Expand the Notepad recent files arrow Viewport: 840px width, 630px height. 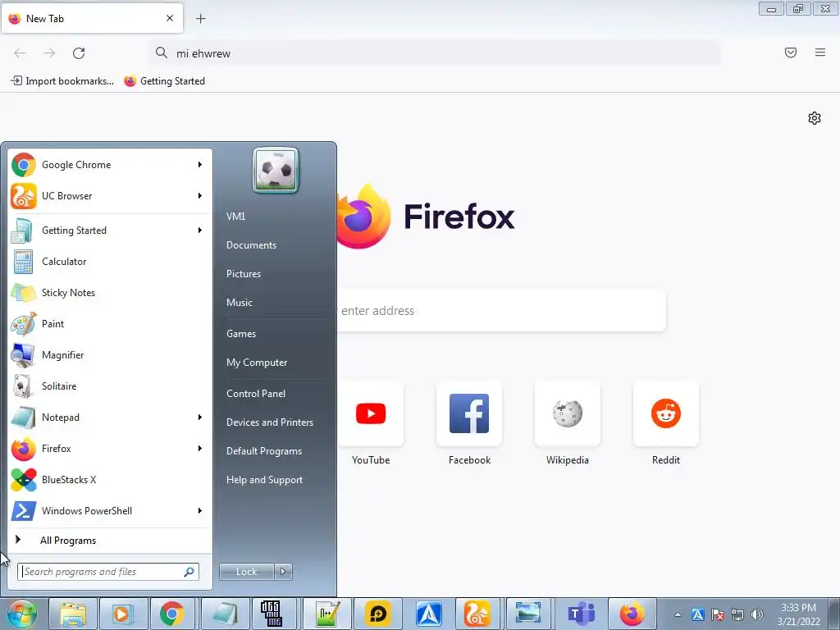[x=200, y=417]
